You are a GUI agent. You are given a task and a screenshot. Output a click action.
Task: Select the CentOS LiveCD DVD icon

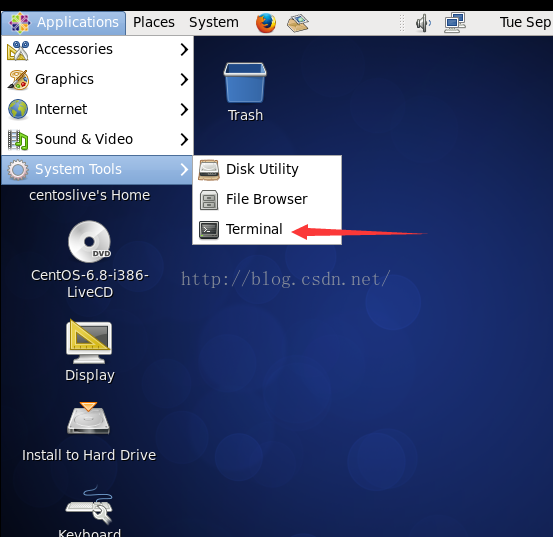(90, 242)
